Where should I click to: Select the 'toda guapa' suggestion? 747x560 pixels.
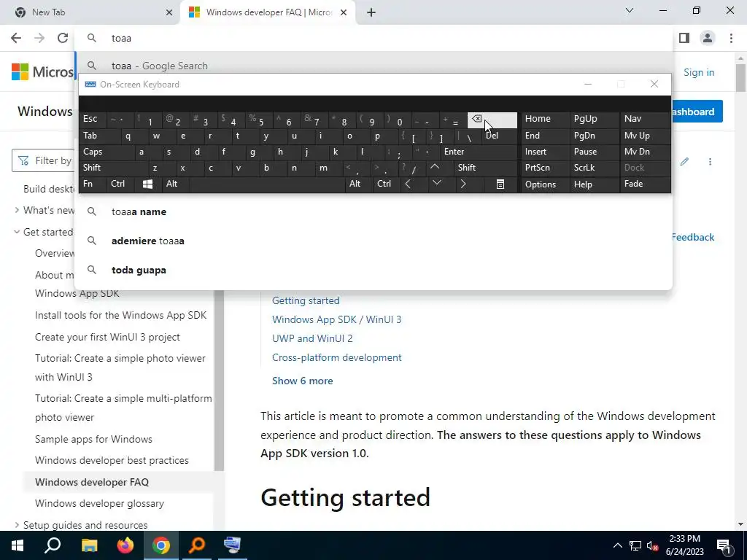[x=373, y=270]
